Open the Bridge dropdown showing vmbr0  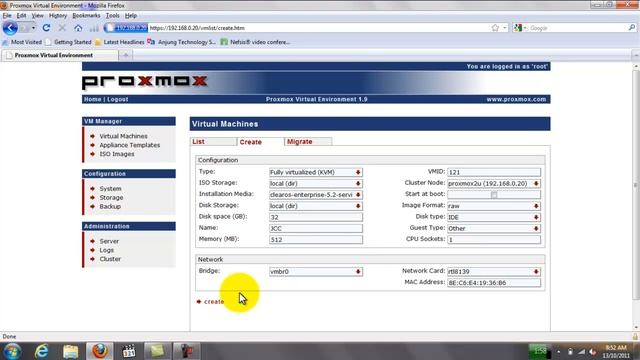316,271
